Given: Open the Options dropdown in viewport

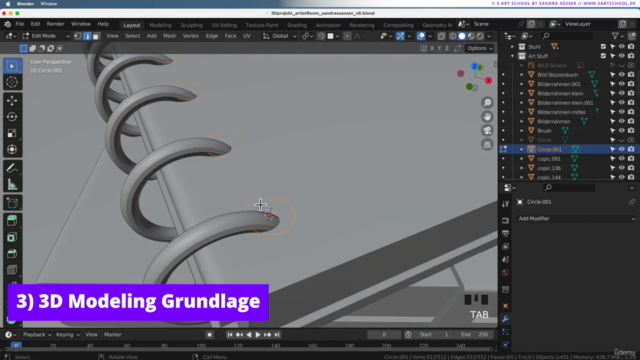Looking at the screenshot, I should pyautogui.click(x=480, y=49).
